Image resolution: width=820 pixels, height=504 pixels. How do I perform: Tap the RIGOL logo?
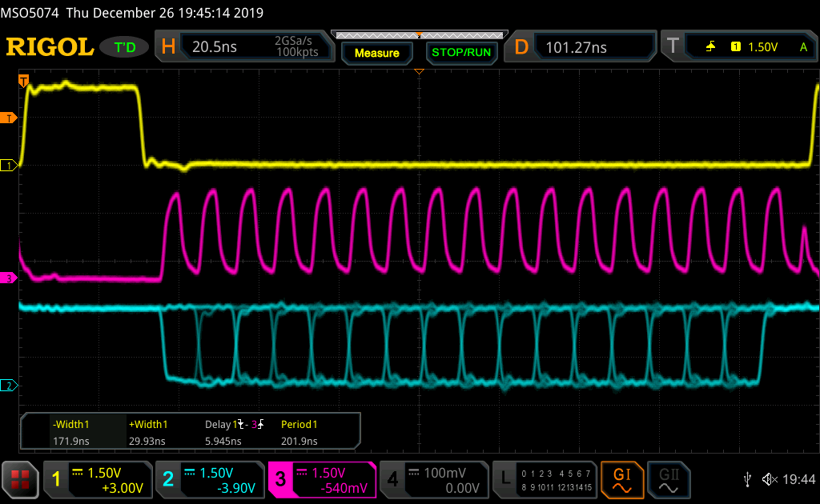50,47
